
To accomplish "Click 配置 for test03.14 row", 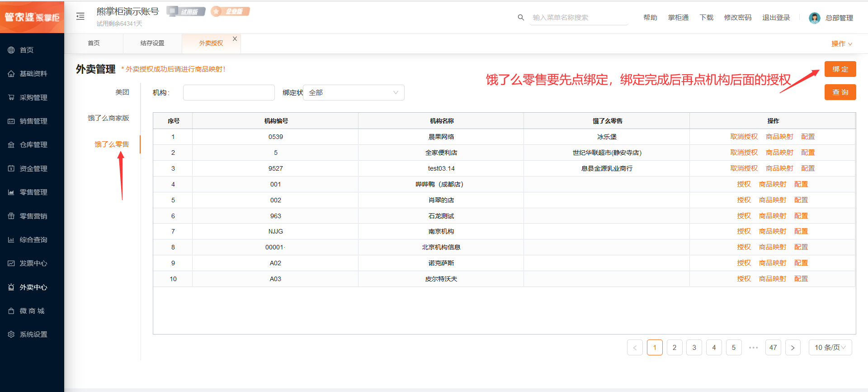I will pos(808,168).
